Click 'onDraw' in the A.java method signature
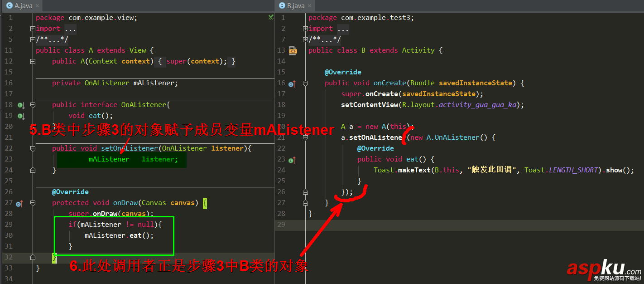644x284 pixels. (x=125, y=203)
